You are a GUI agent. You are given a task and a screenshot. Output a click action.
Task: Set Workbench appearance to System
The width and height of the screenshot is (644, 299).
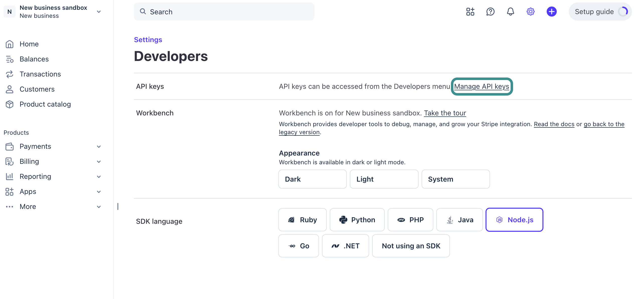point(456,179)
